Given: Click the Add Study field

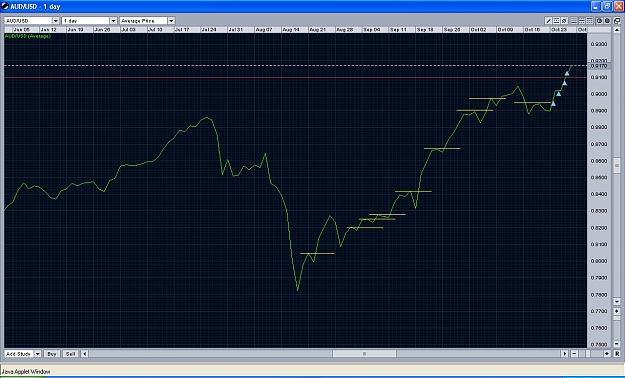Looking at the screenshot, I should 19,354.
